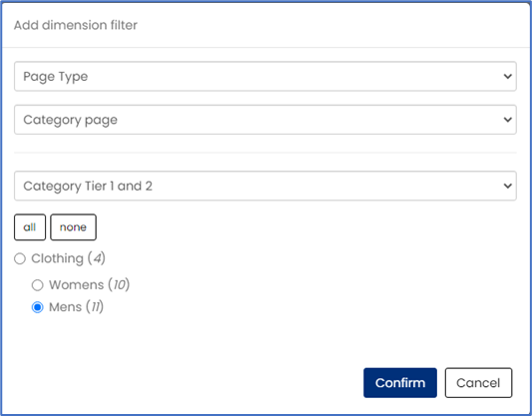The image size is (532, 416).
Task: Click the (4) count beside Clothing
Action: click(x=97, y=258)
